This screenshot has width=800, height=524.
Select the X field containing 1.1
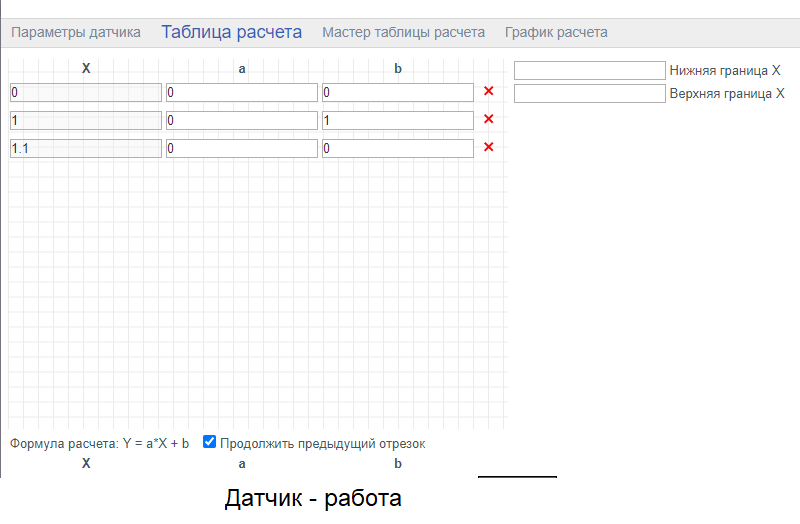(x=85, y=148)
